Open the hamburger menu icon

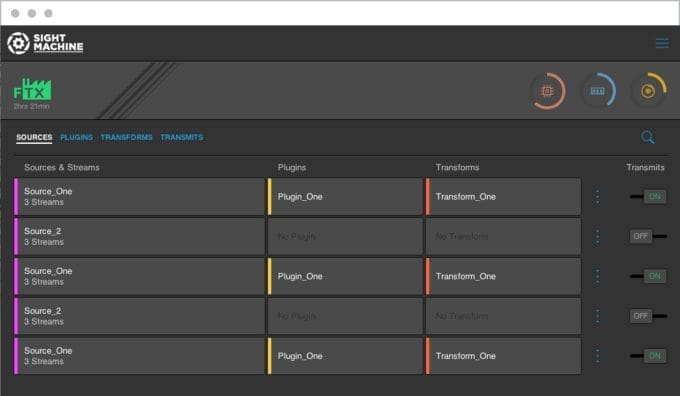(x=662, y=43)
